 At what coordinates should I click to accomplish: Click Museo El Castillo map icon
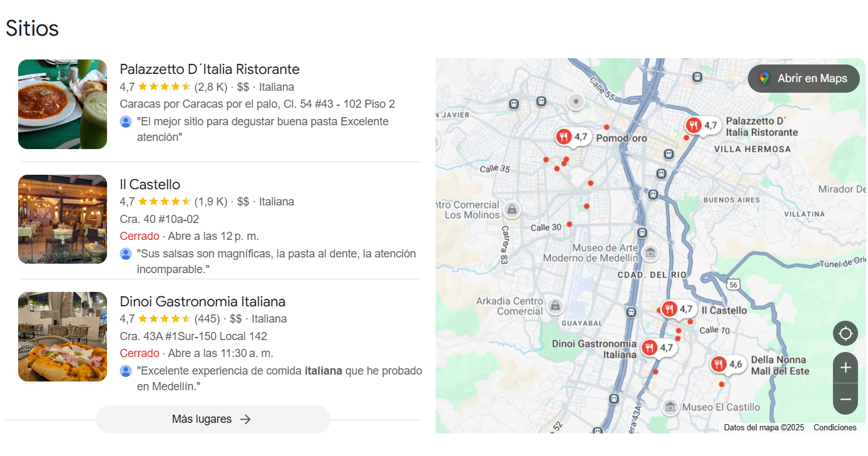tap(670, 407)
